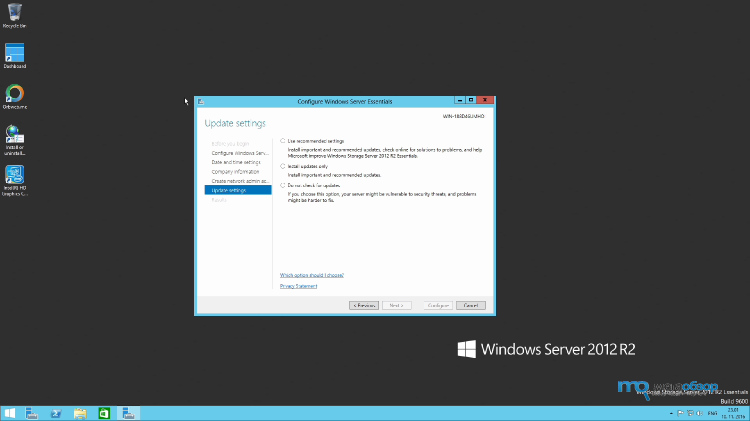750x421 pixels.
Task: Click the Configure button
Action: (438, 305)
